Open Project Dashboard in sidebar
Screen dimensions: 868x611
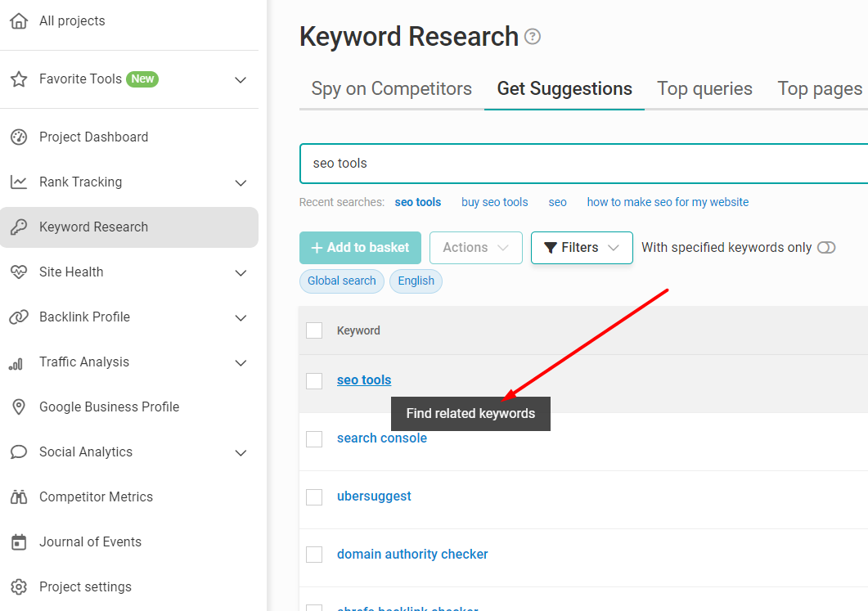93,137
